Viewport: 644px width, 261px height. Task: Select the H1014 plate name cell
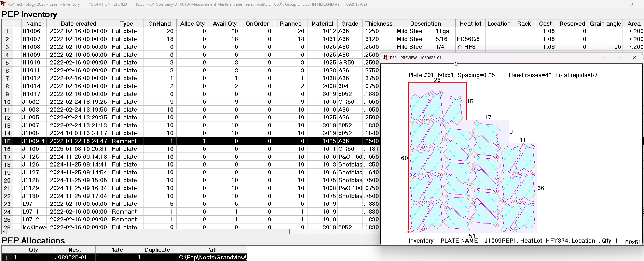pos(34,86)
